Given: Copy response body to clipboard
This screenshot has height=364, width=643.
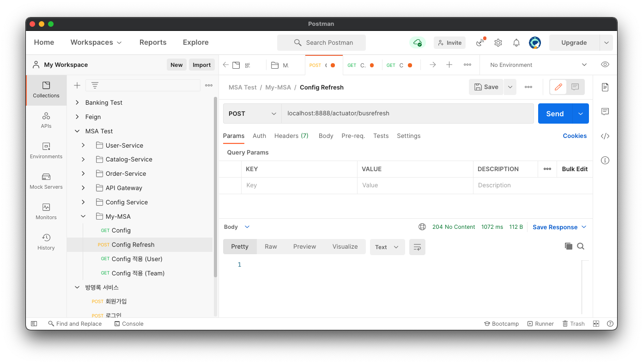Looking at the screenshot, I should (569, 246).
